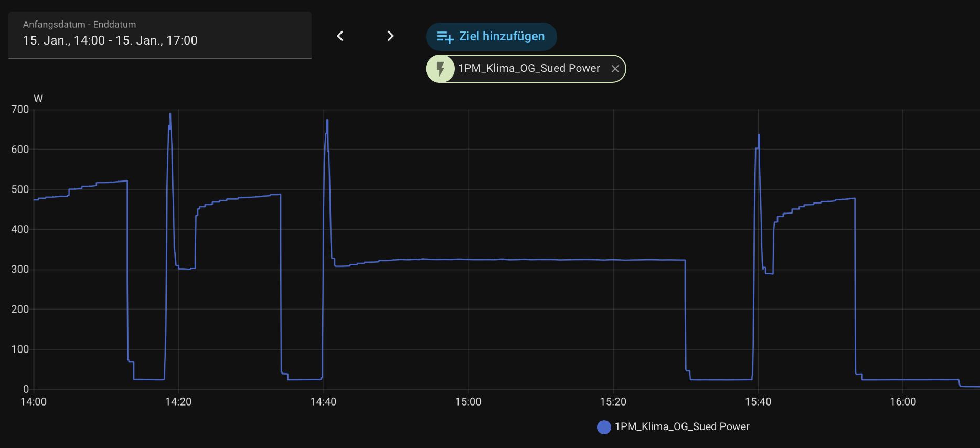Open the start and end date range picker
This screenshot has height=448, width=980.
160,35
